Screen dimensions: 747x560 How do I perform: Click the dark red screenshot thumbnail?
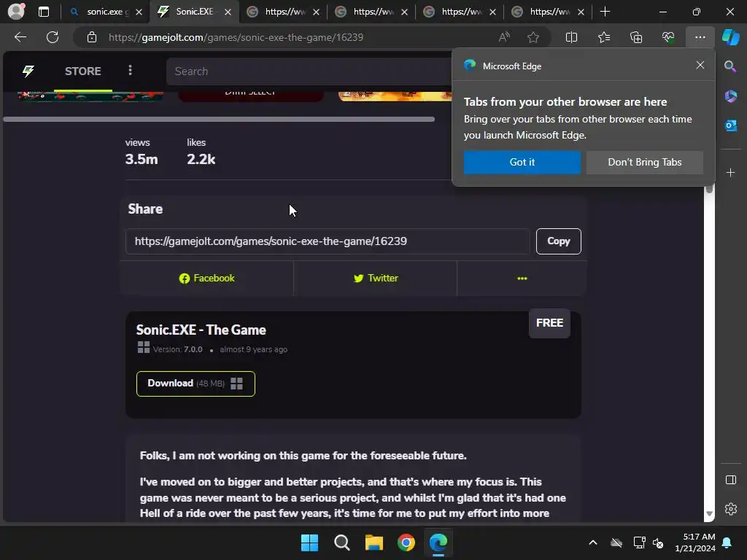[251, 96]
